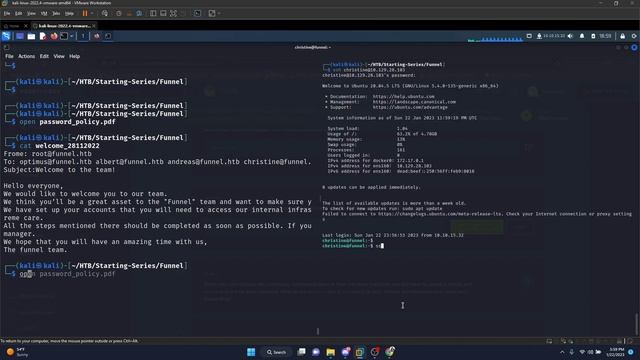This screenshot has width=640, height=360.
Task: Open the Windows Start menu
Action: click(x=251, y=352)
